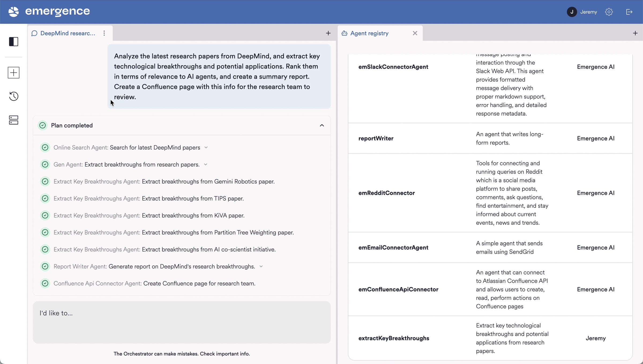Screen dimensions: 643x364
Task: Click the new chat plus icon in sidebar
Action: [x=13, y=73]
